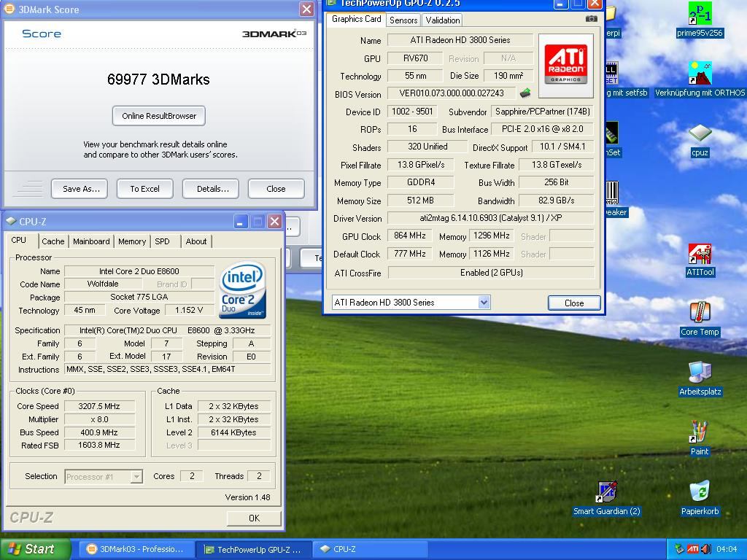Open Details... in 3DMark Score
Image resolution: width=747 pixels, height=560 pixels.
[x=212, y=189]
